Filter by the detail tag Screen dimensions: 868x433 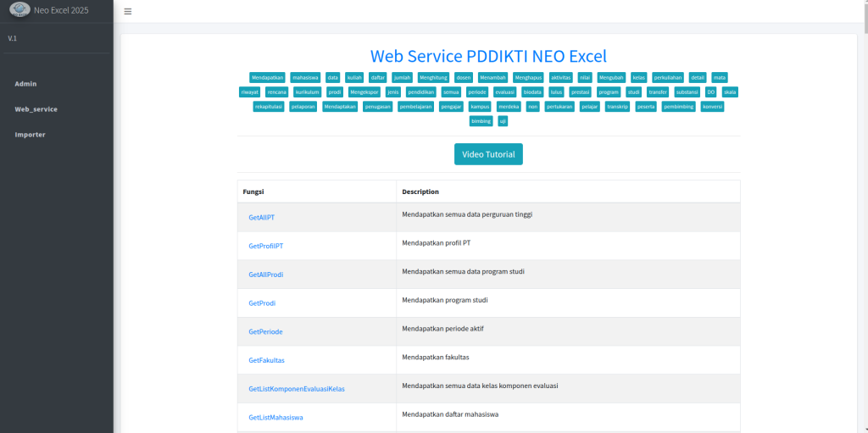[x=698, y=77]
